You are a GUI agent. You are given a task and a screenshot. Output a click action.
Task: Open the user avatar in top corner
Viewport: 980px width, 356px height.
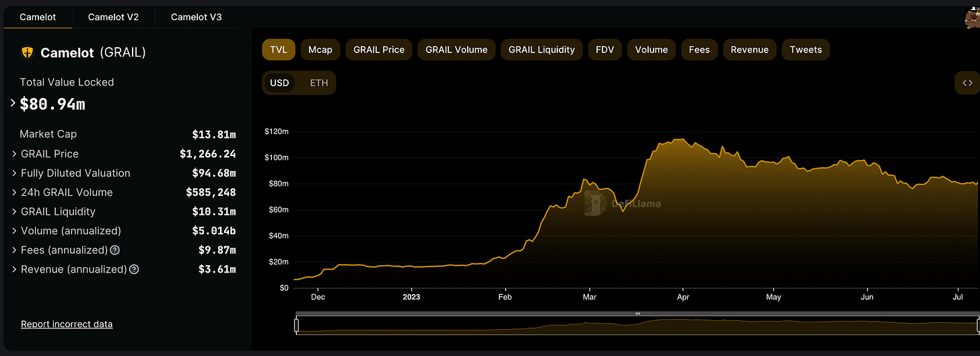[973, 17]
